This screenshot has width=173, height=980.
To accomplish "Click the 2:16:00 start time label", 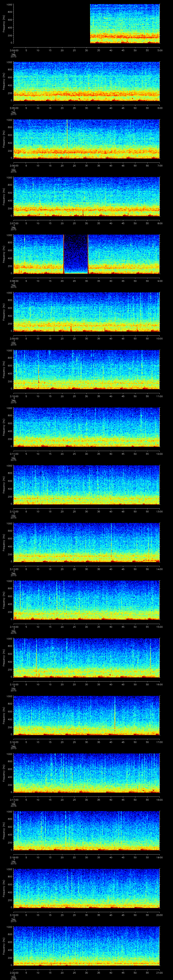I will click(14, 742).
